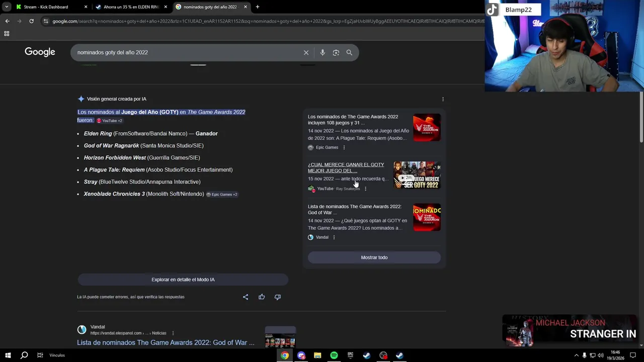This screenshot has height=362, width=644.
Task: Click Explorar en detalle el Modo IA
Action: pyautogui.click(x=183, y=280)
